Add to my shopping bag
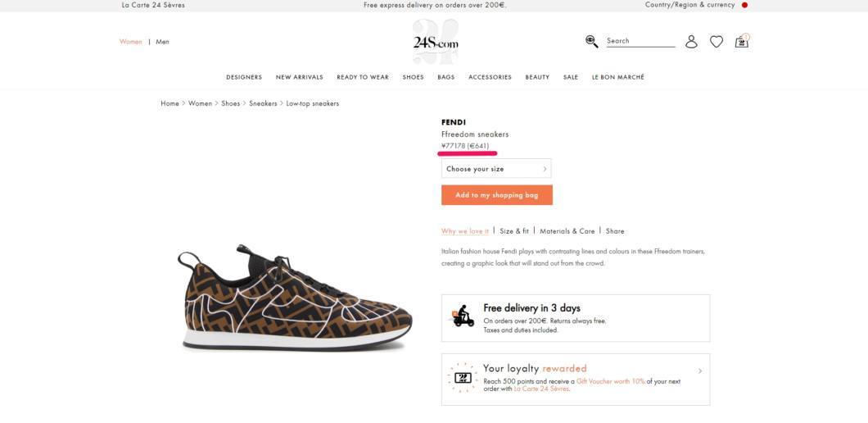Viewport: 868px width, 423px height. coord(496,195)
